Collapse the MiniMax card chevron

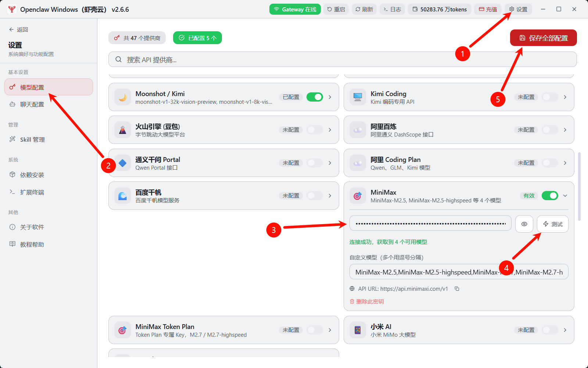(565, 196)
